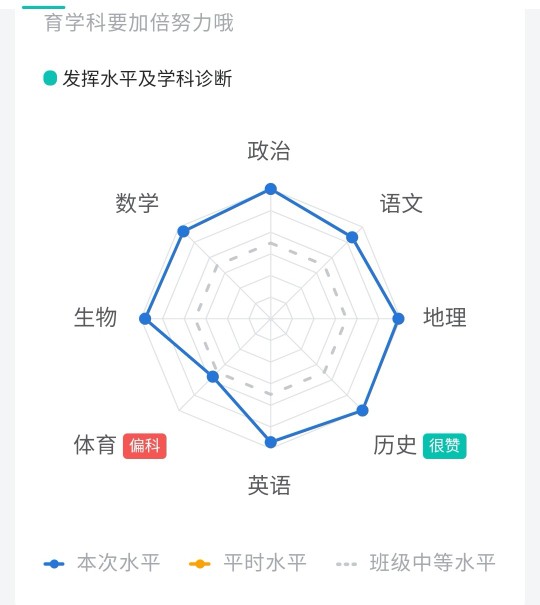
Task: Toggle the 本次水平 legend series
Action: [102, 563]
